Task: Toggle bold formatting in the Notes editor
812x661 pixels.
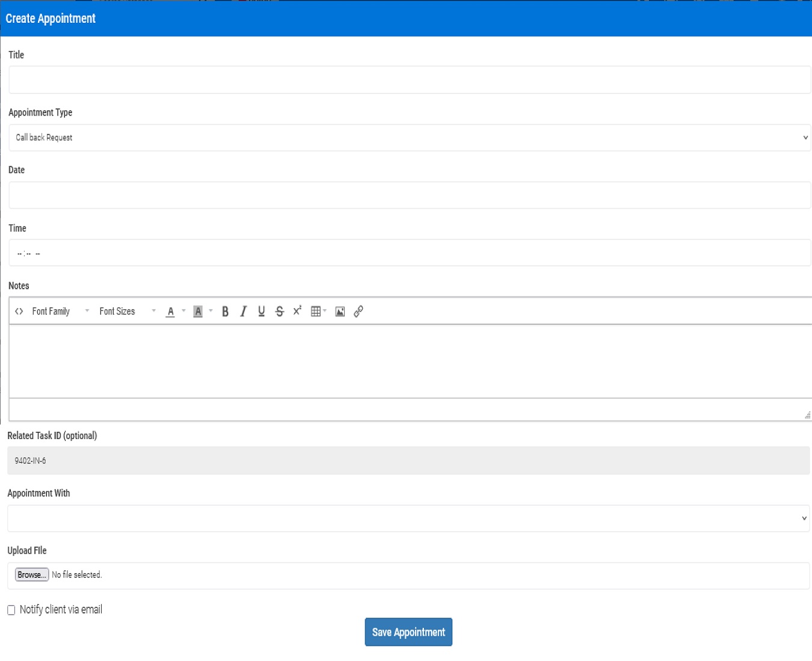Action: [x=225, y=311]
